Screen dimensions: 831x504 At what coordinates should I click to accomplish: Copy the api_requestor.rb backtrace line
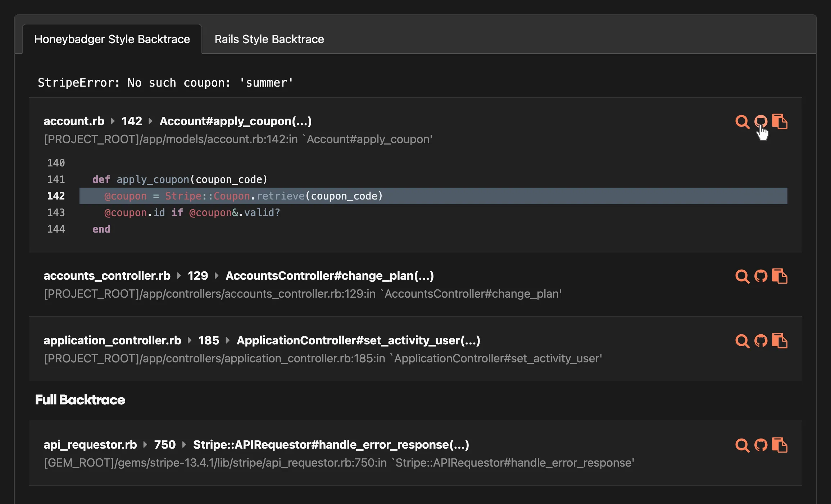[780, 445]
